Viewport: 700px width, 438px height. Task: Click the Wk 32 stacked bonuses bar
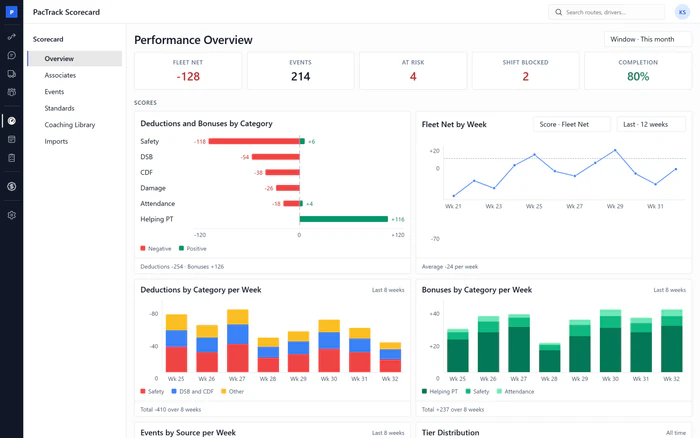[x=671, y=341]
